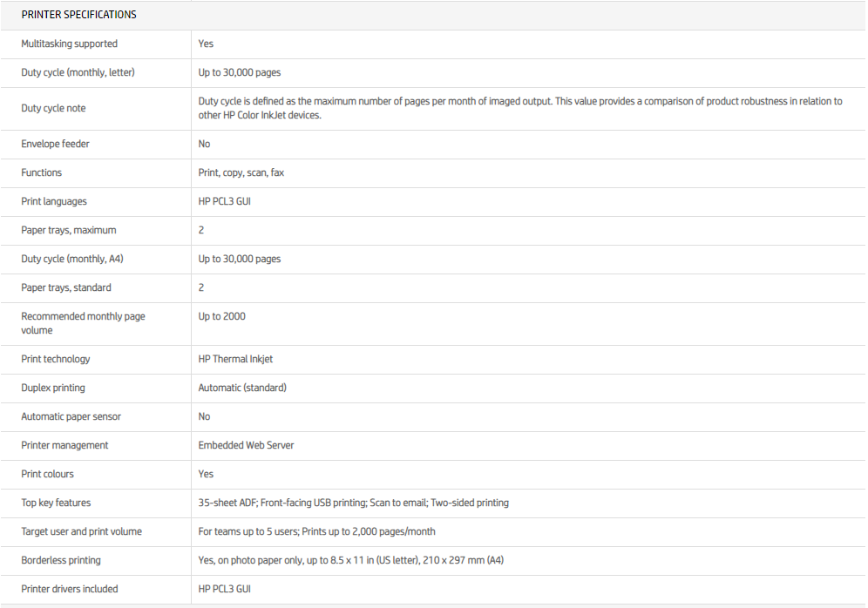The width and height of the screenshot is (868, 608).
Task: Click the Paper trays, maximum label
Action: [x=68, y=230]
